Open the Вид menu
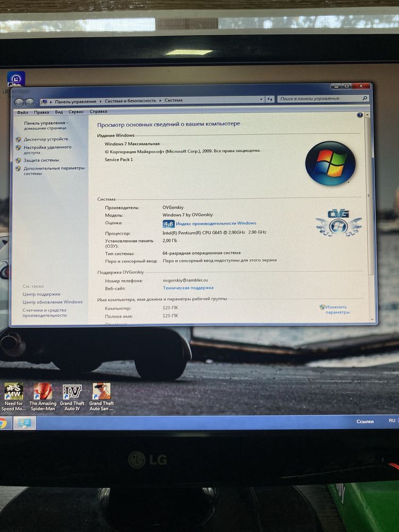 (59, 112)
